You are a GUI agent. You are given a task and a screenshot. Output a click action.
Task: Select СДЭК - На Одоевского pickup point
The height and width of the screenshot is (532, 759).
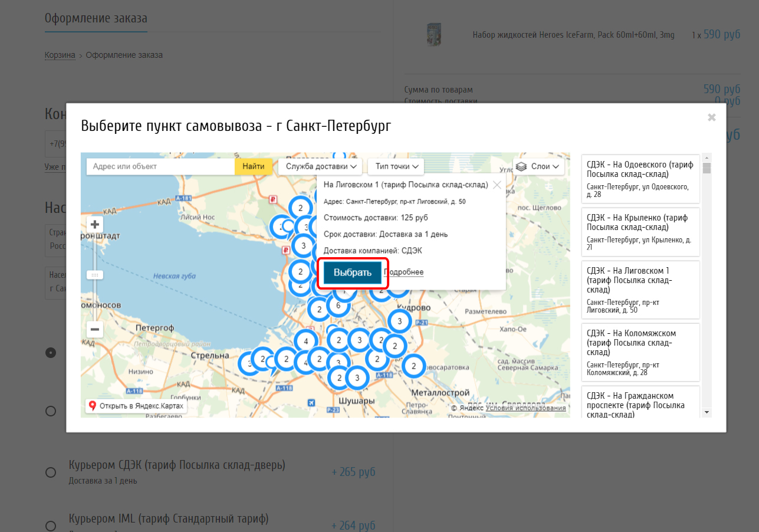pyautogui.click(x=640, y=179)
